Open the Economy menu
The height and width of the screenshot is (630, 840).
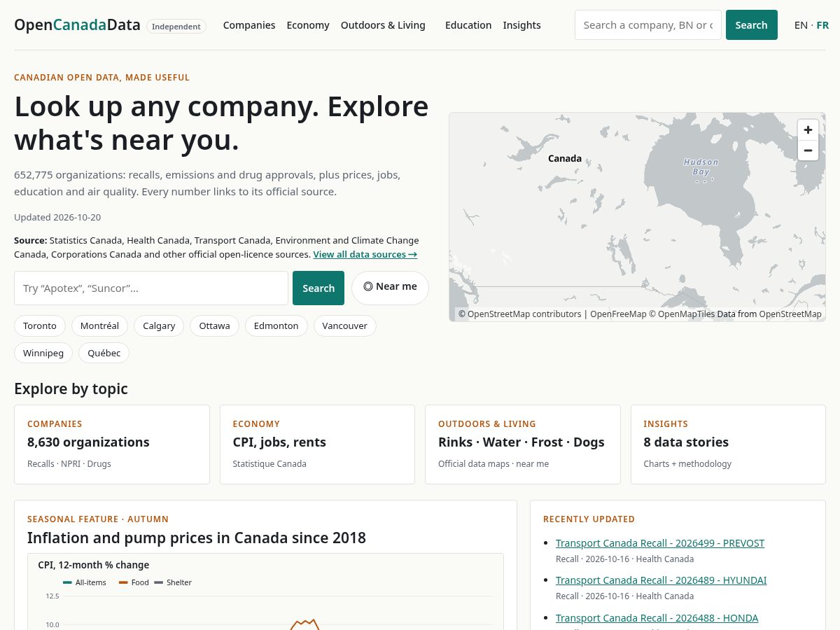pyautogui.click(x=308, y=25)
